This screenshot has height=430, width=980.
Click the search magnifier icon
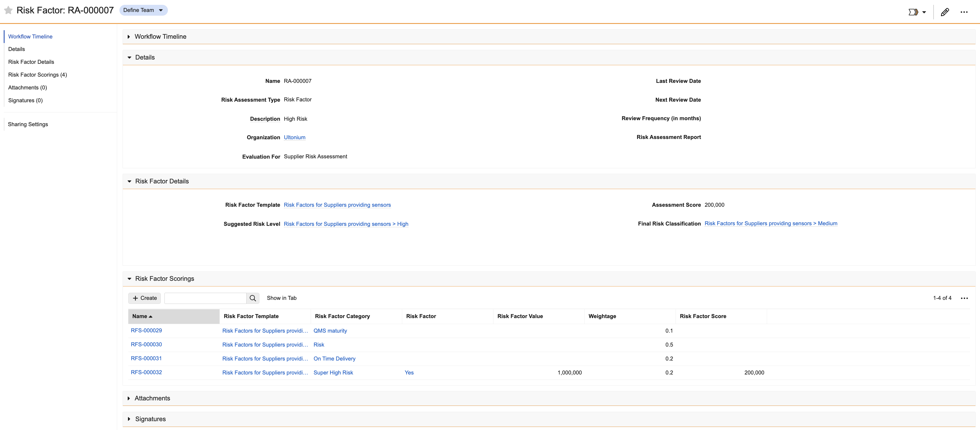pos(253,298)
